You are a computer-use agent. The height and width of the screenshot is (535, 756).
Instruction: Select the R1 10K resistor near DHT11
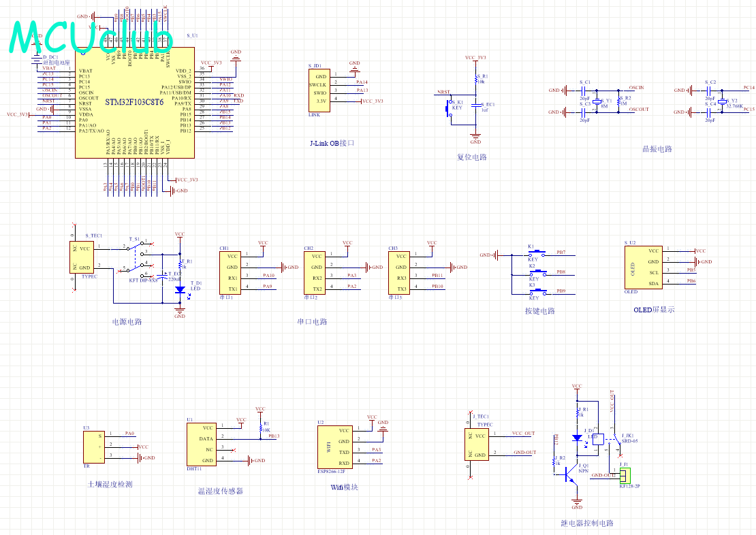pos(260,428)
